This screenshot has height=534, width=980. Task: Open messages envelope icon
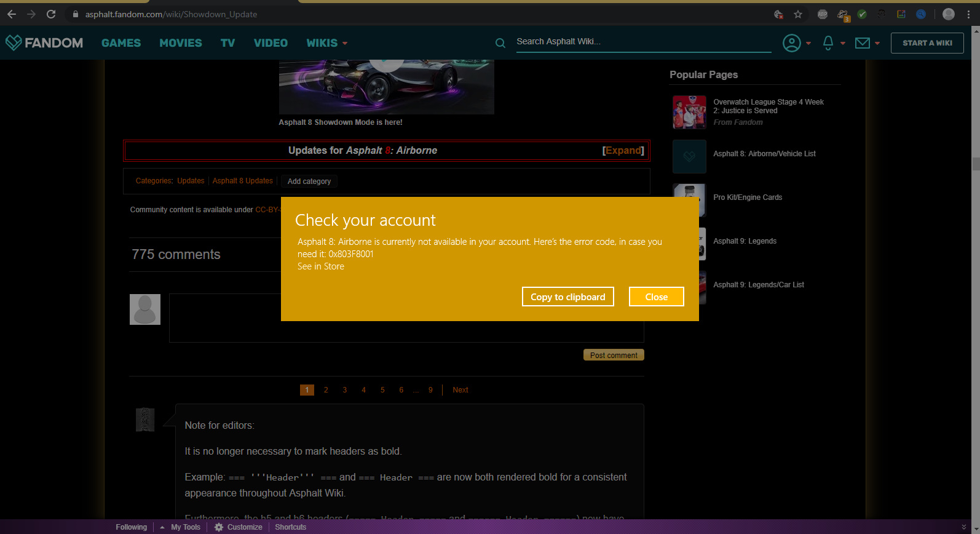pyautogui.click(x=863, y=43)
